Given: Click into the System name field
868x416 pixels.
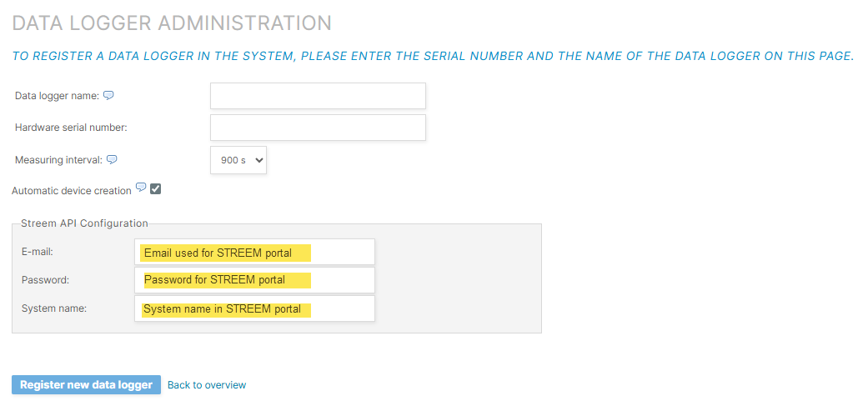Looking at the screenshot, I should pyautogui.click(x=254, y=308).
